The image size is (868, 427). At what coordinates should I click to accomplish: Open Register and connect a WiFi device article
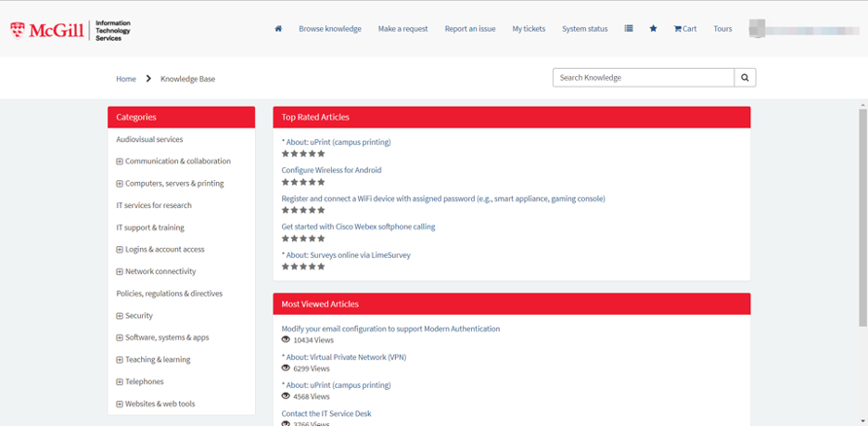coord(443,199)
